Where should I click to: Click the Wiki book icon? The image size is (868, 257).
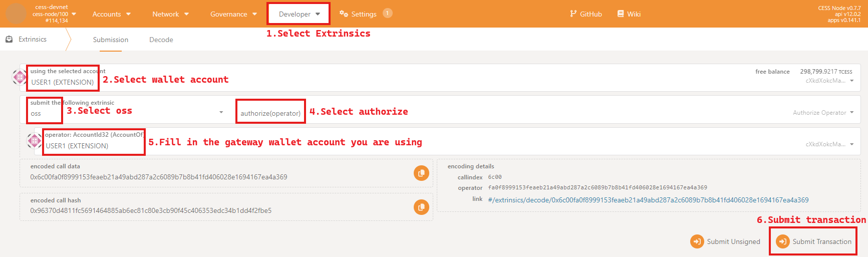pyautogui.click(x=621, y=14)
